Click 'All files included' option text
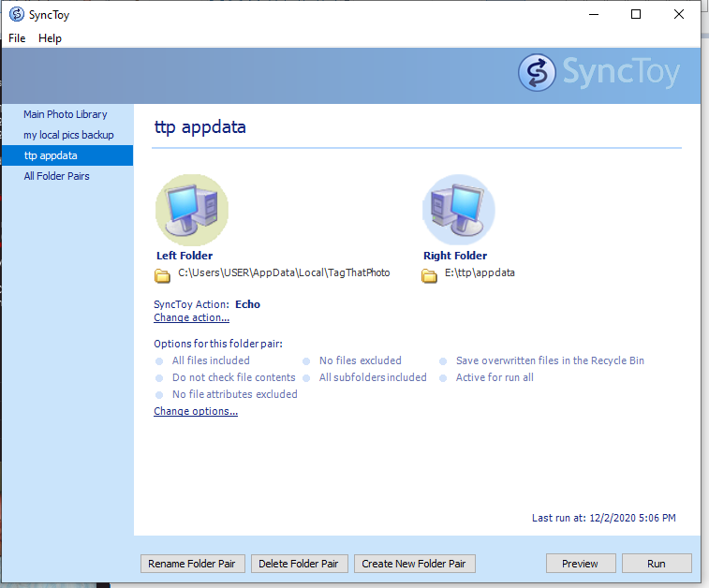The height and width of the screenshot is (588, 709). (x=211, y=360)
